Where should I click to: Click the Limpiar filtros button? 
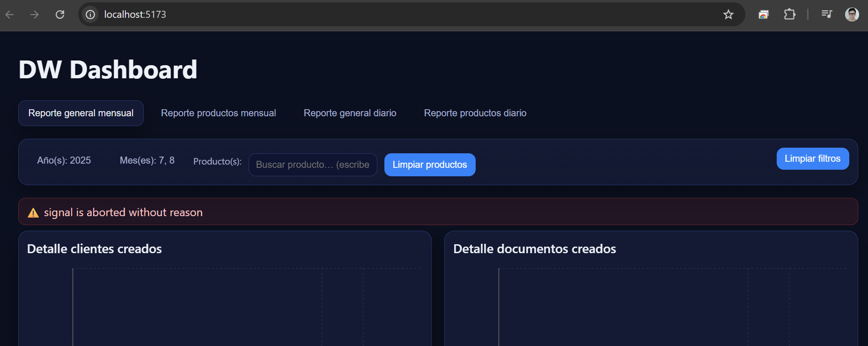(813, 159)
